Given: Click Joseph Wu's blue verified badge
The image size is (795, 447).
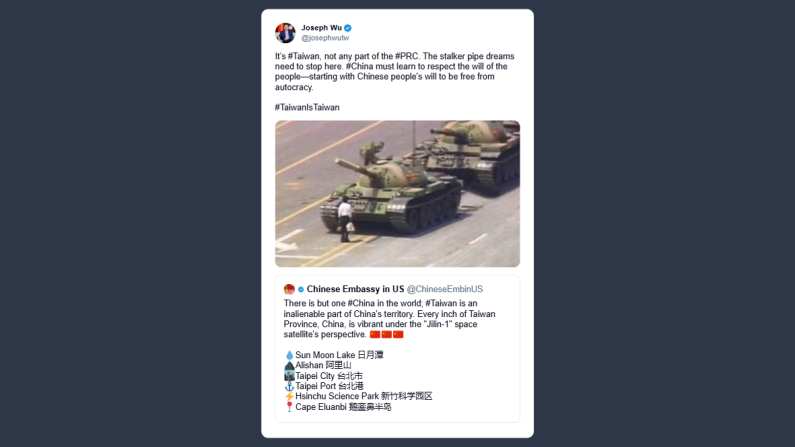Looking at the screenshot, I should [348, 28].
